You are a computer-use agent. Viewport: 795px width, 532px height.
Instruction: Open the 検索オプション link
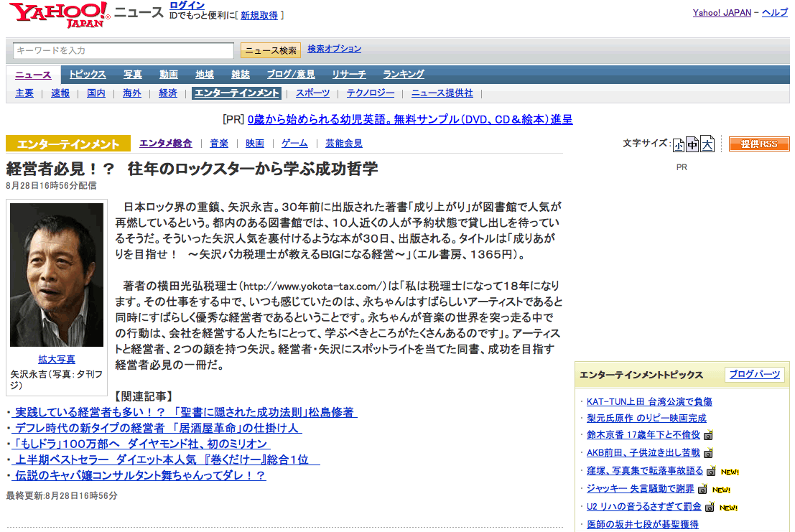334,49
